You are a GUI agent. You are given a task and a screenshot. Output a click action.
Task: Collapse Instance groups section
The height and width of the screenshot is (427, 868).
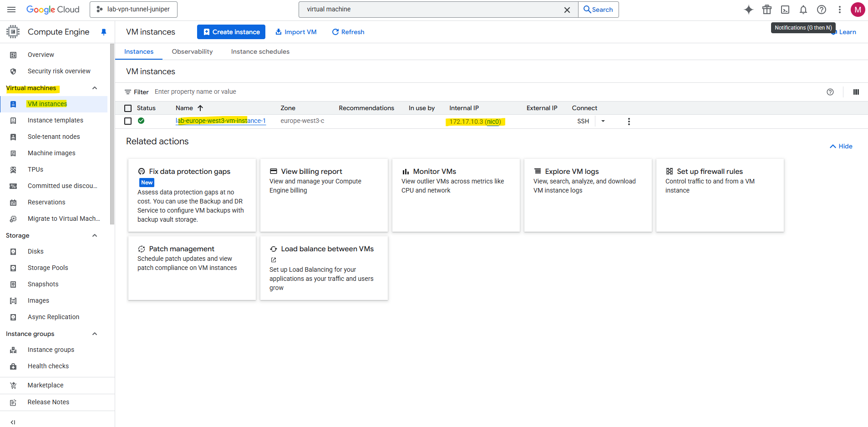95,334
